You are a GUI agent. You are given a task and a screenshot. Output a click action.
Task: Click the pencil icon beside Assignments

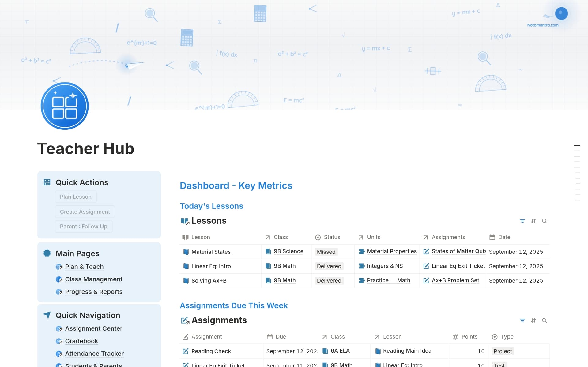click(x=185, y=320)
